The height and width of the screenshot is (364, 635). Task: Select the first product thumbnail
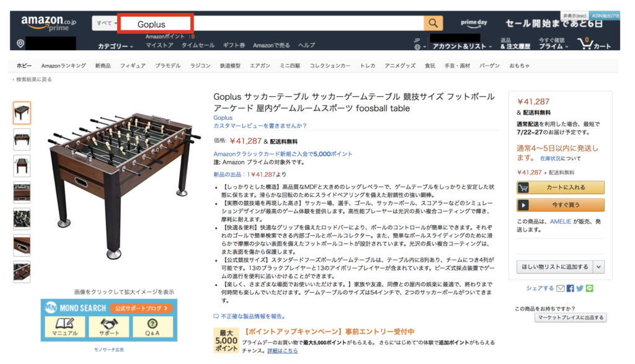(x=22, y=113)
